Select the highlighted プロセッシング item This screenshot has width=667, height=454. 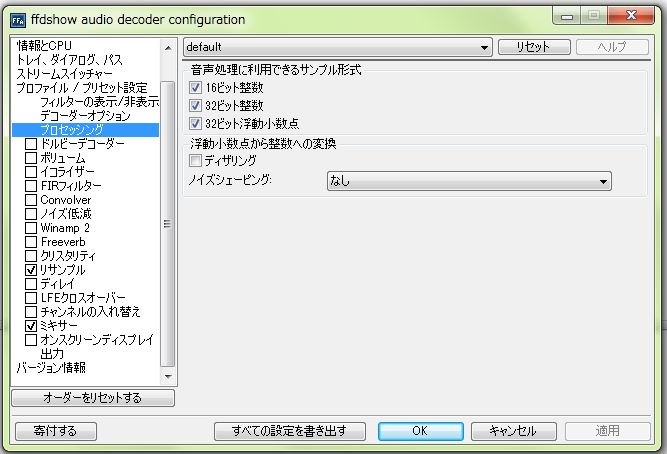[86, 130]
